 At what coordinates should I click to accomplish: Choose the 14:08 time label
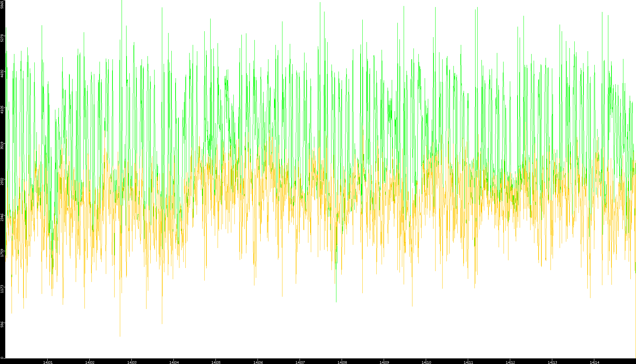pos(342,362)
